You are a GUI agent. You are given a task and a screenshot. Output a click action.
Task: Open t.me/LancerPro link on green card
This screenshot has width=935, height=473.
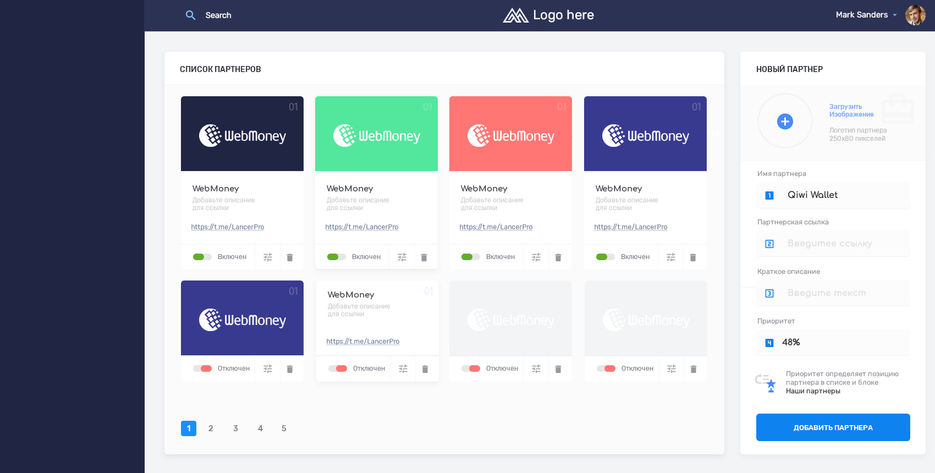(x=361, y=227)
